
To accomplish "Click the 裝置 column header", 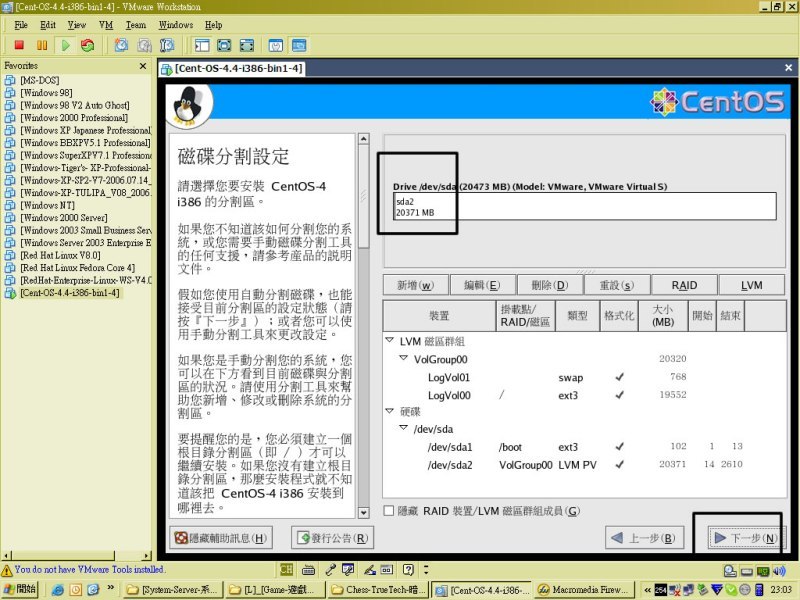I will pyautogui.click(x=439, y=316).
